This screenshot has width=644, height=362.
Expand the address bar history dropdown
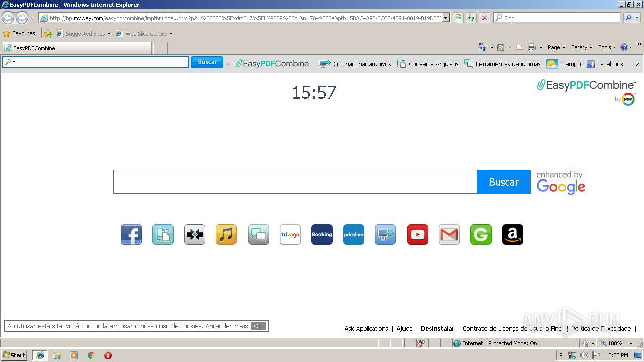pos(446,18)
